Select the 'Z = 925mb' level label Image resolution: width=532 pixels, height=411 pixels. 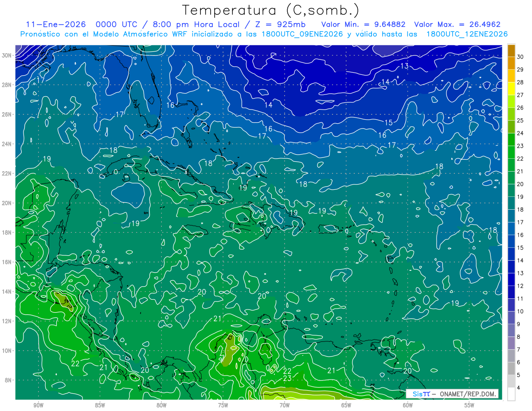(x=281, y=25)
